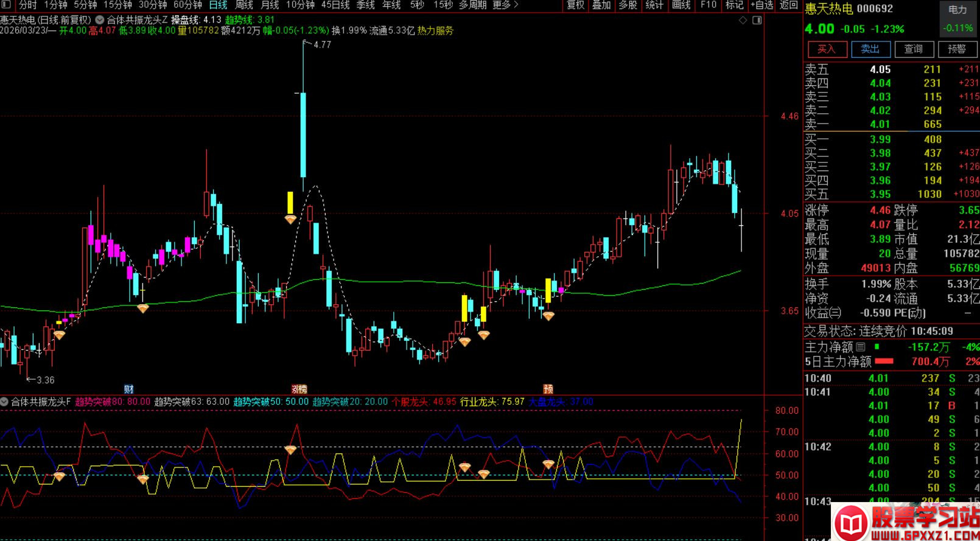The height and width of the screenshot is (541, 980).
Task: Switch to the 60分钟 period tab
Action: [x=188, y=5]
